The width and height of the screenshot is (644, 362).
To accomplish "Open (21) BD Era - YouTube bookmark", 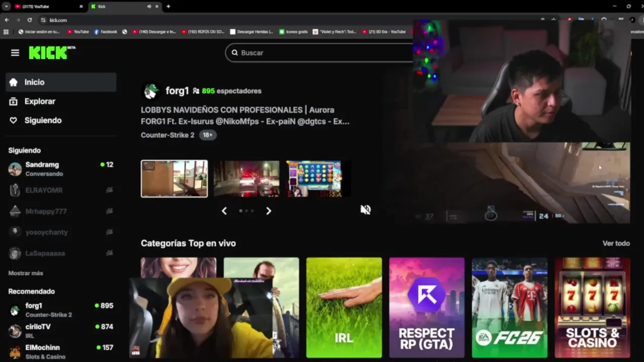I will (x=384, y=32).
